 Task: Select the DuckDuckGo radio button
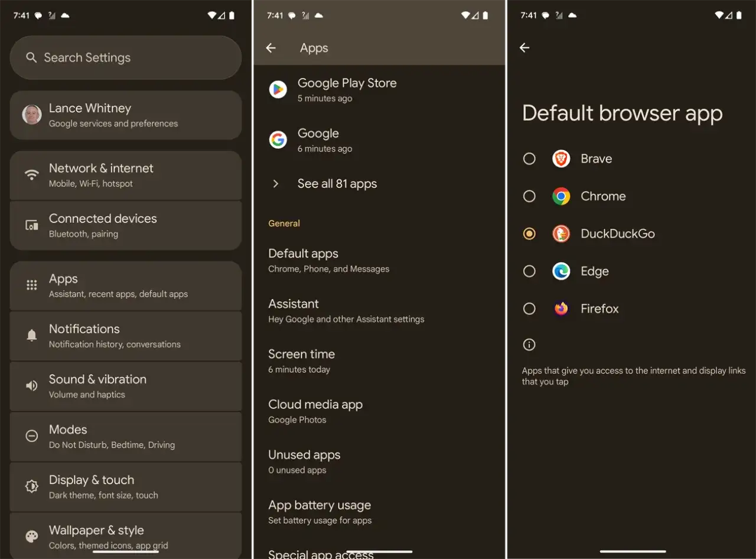pos(529,234)
